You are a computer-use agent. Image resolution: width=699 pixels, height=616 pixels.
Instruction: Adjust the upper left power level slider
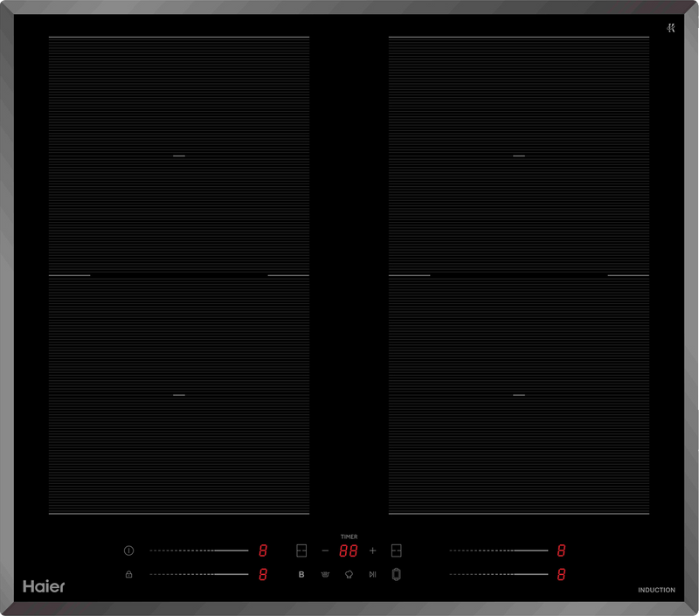tap(198, 551)
